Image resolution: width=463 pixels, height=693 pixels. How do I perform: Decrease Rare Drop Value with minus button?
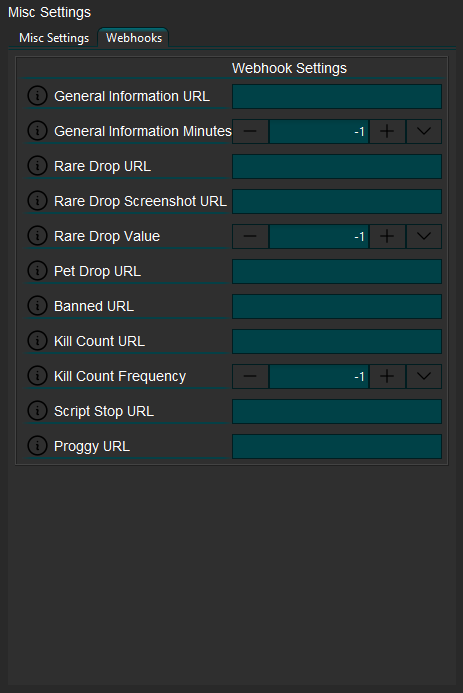[x=250, y=236]
